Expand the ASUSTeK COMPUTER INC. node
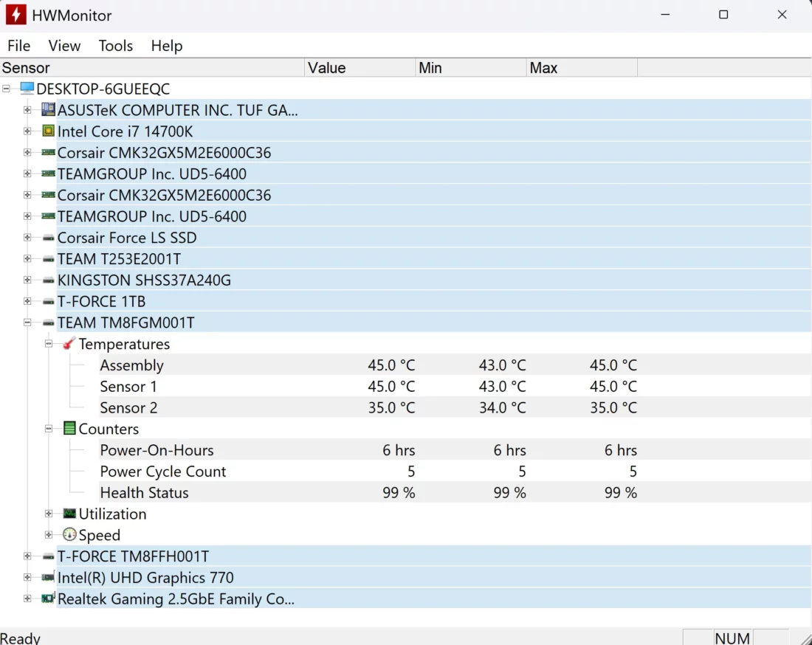Screen dimensions: 812x645 [x=27, y=110]
